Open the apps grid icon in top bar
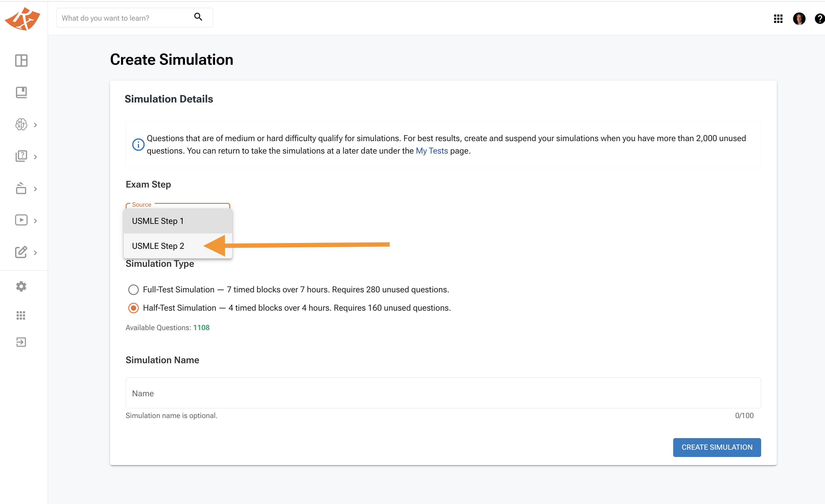 pyautogui.click(x=778, y=19)
